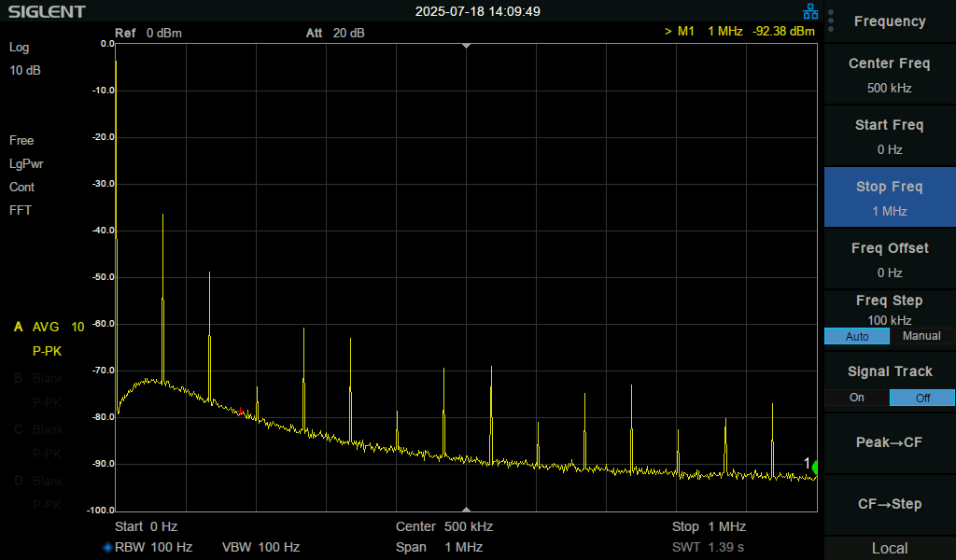
Task: Open the Center Freq setting
Action: pos(890,75)
